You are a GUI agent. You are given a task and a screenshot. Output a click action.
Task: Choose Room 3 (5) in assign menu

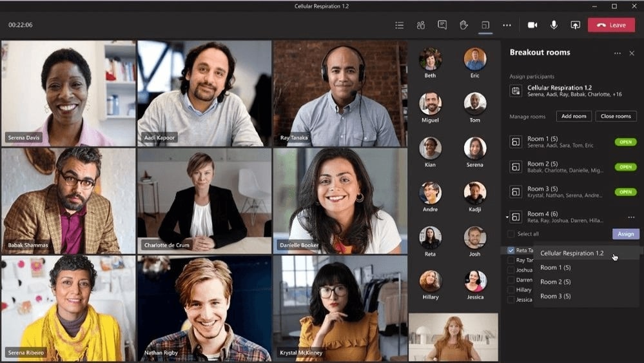(x=586, y=296)
